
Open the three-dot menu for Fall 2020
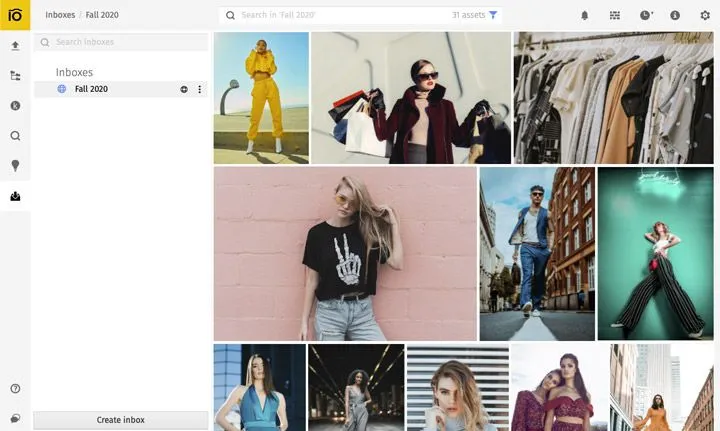click(x=199, y=89)
